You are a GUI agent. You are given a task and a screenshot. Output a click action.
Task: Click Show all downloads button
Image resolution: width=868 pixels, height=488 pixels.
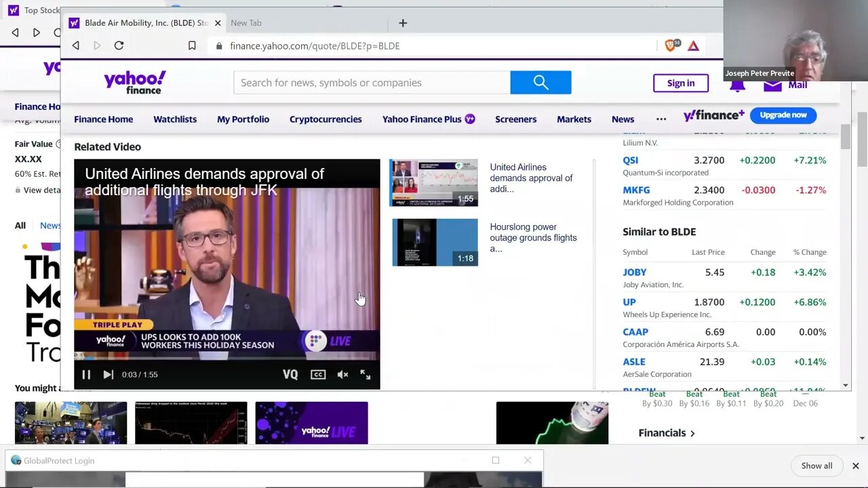pos(816,466)
